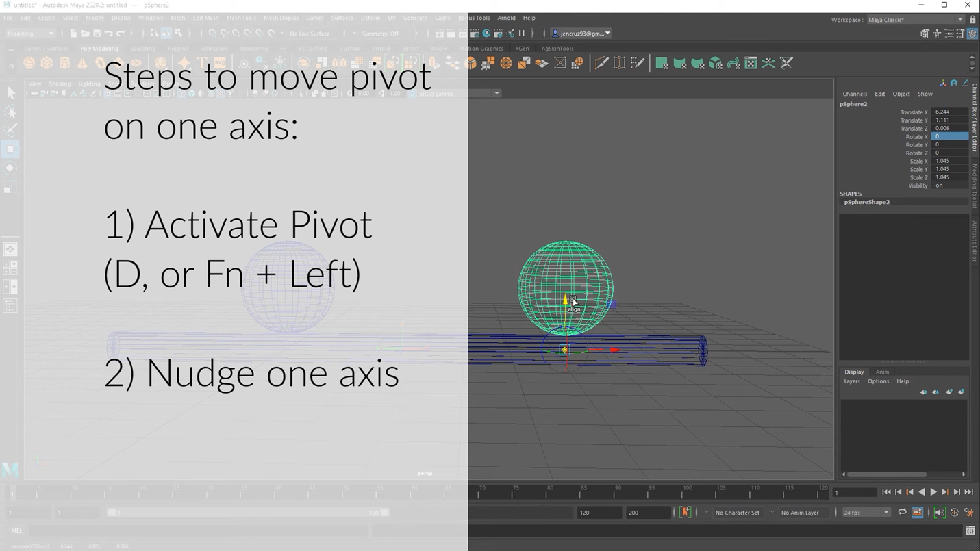Open the No Character Set dropdown arrow
This screenshot has width=980, height=551.
tap(707, 512)
